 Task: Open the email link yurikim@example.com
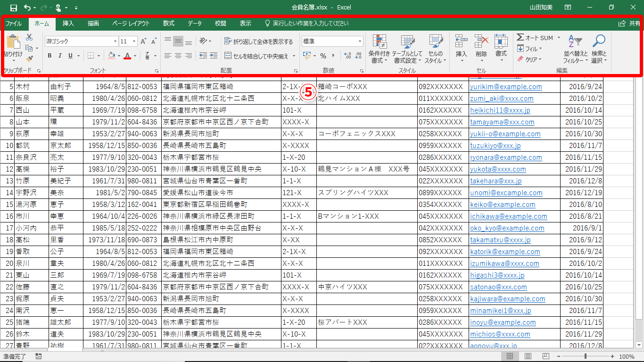(506, 87)
